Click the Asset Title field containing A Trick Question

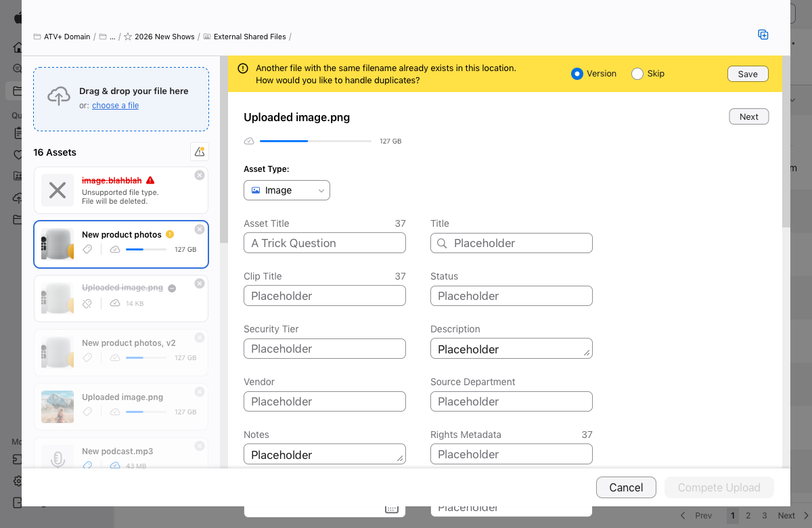(324, 242)
